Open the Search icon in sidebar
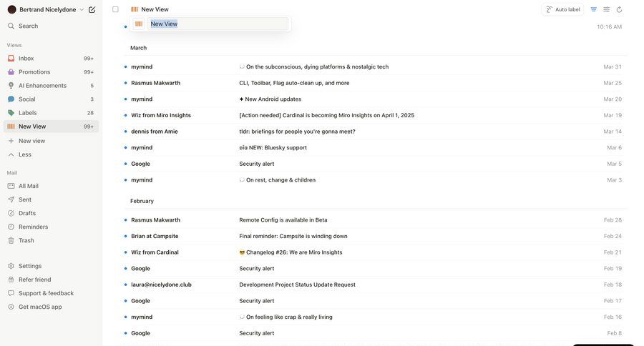Image resolution: width=644 pixels, height=346 pixels. coord(11,26)
